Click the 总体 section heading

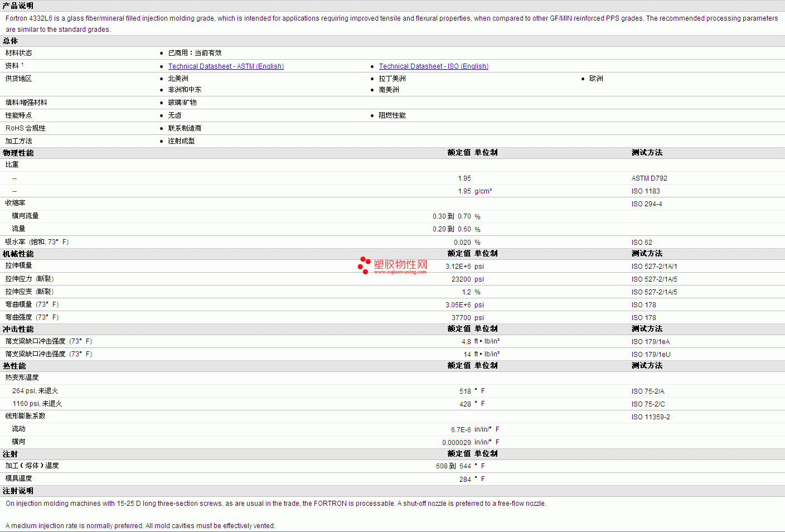[11, 41]
